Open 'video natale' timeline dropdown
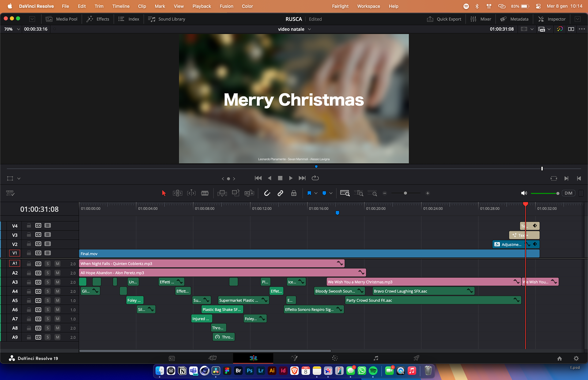 (x=294, y=29)
